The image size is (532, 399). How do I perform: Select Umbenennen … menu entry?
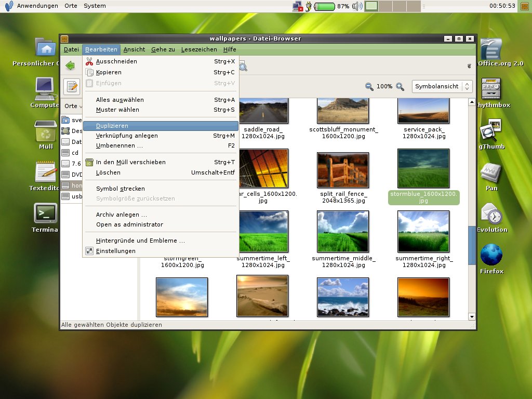pos(161,145)
